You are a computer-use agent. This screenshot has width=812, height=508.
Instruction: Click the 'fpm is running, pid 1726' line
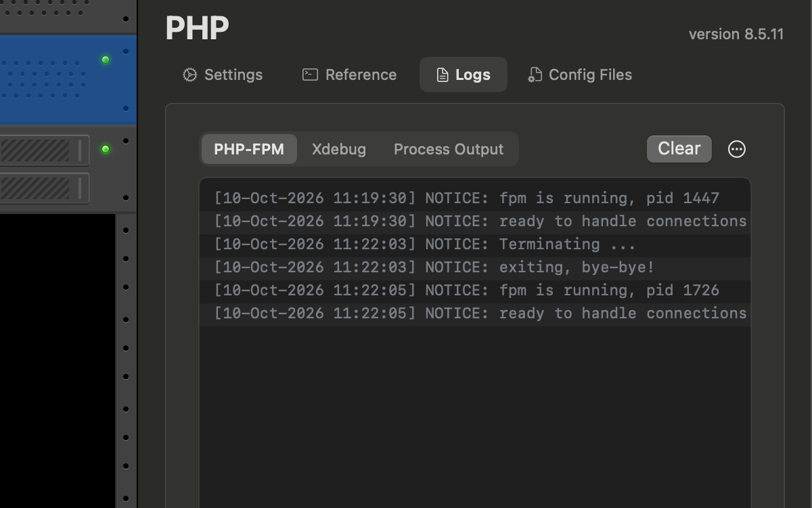click(x=474, y=291)
